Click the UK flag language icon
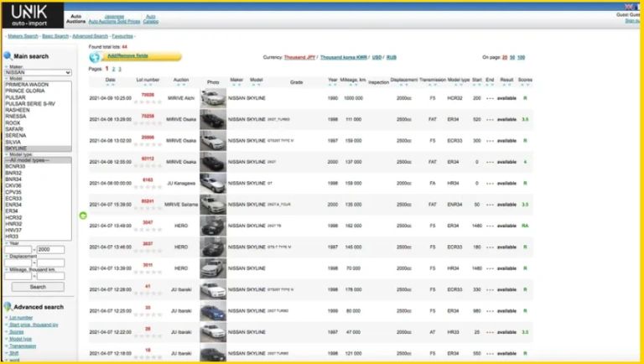The width and height of the screenshot is (644, 364). click(x=630, y=7)
